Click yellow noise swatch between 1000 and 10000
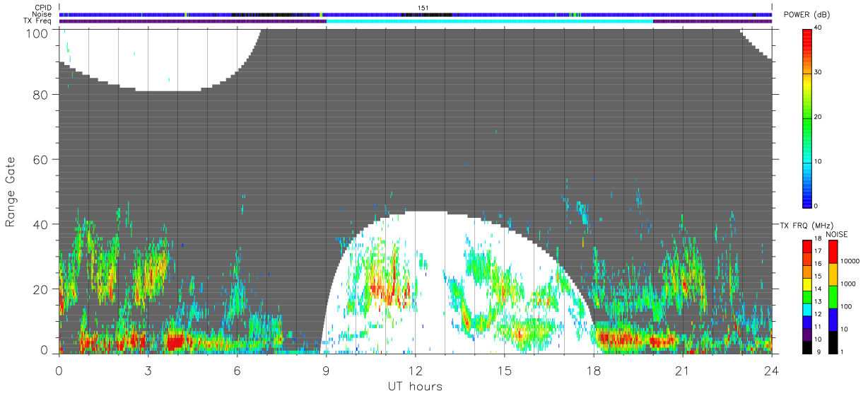The height and width of the screenshot is (401, 868). point(834,274)
